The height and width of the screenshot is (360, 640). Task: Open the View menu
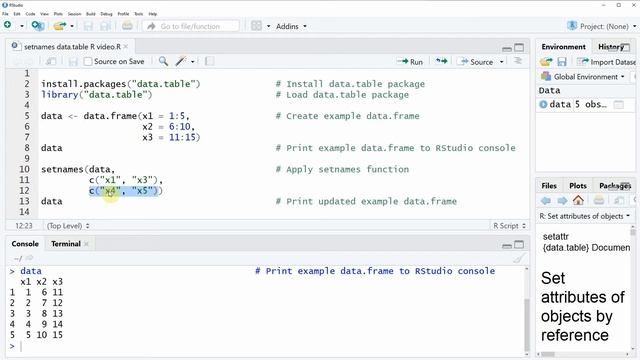coord(44,14)
